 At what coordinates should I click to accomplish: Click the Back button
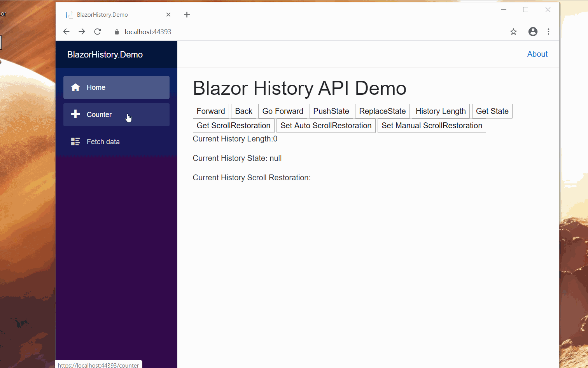coord(243,111)
